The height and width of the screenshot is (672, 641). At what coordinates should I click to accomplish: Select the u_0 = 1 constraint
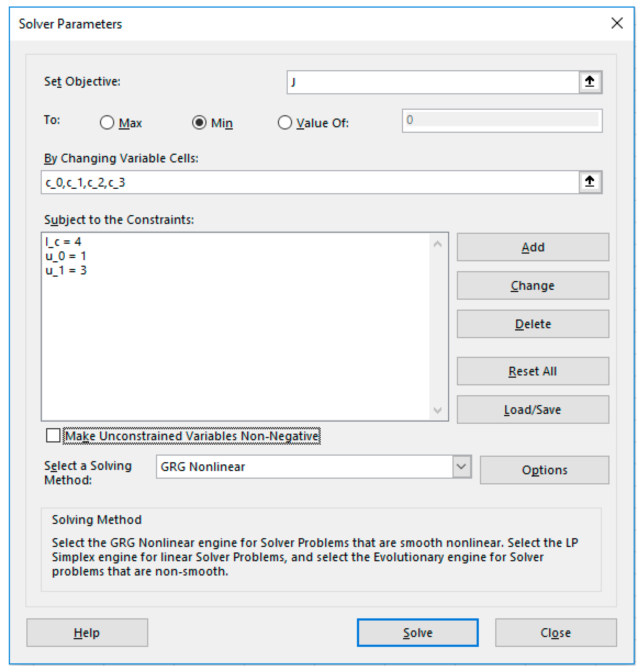tap(66, 256)
